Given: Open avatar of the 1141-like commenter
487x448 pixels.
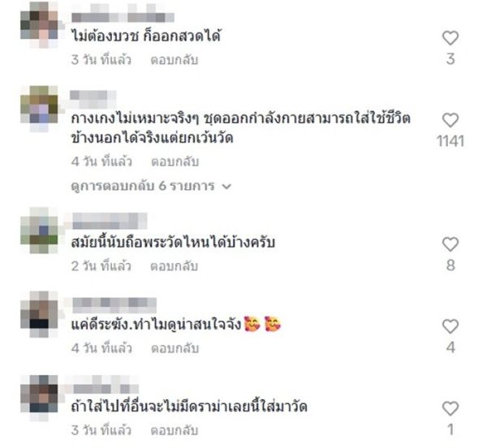Looking at the screenshot, I should pyautogui.click(x=39, y=109).
